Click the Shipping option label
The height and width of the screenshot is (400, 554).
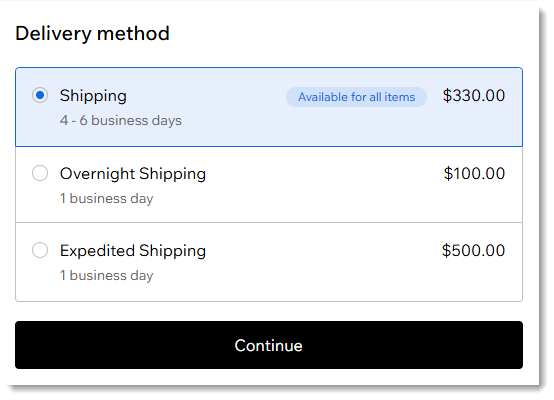coord(93,96)
